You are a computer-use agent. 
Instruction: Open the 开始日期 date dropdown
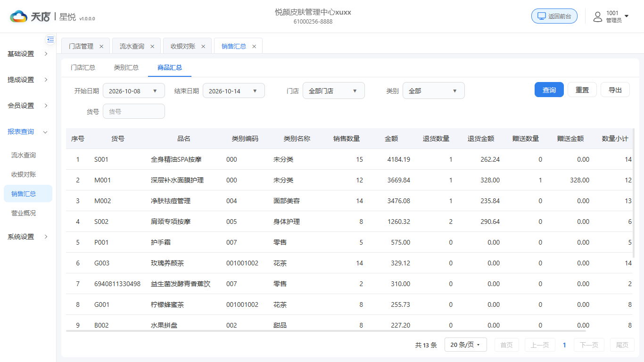134,90
